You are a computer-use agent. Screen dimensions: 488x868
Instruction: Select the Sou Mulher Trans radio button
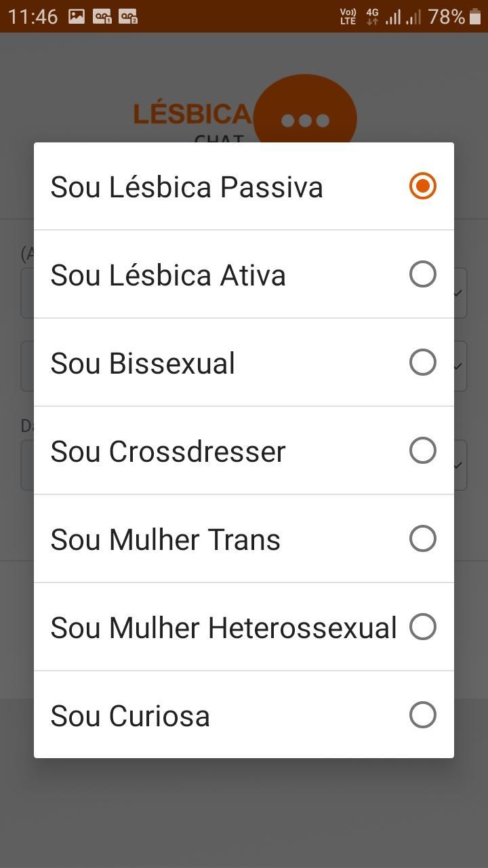click(422, 538)
